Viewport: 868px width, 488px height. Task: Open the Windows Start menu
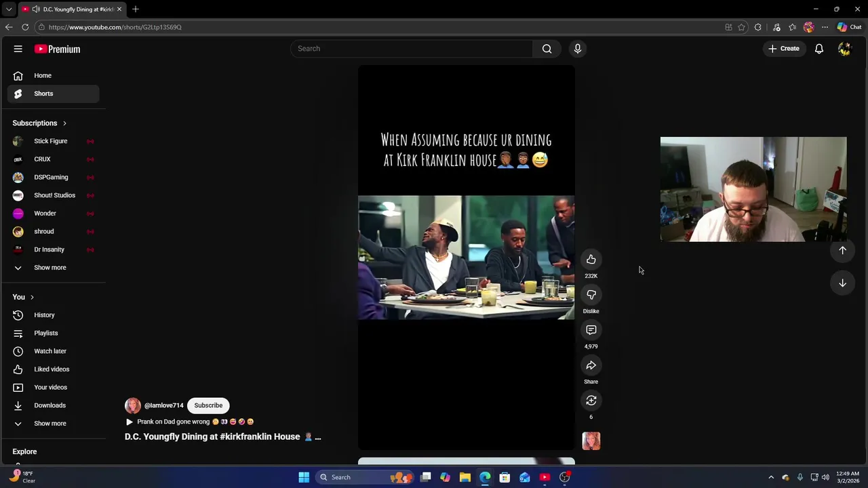pos(304,477)
